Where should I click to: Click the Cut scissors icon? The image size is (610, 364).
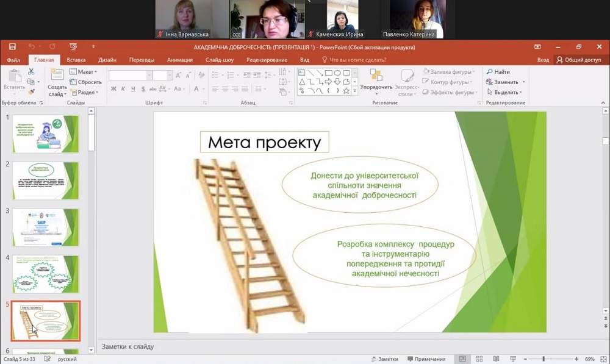[31, 71]
